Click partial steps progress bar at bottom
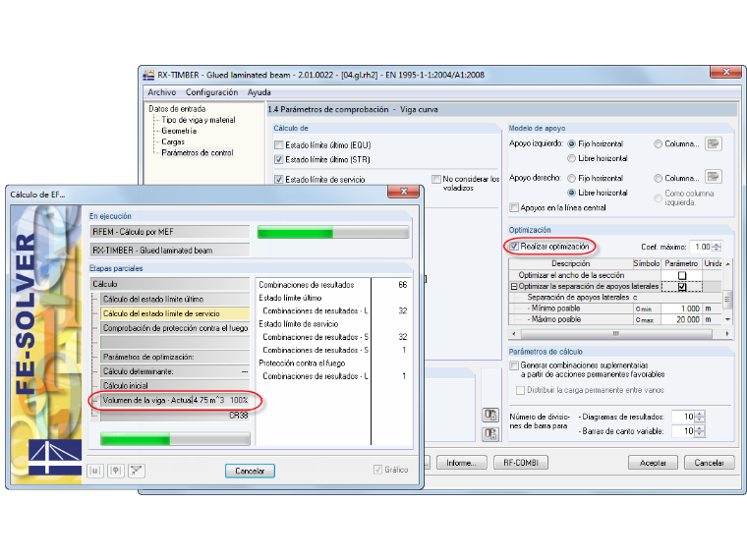The width and height of the screenshot is (747, 560). tap(175, 438)
